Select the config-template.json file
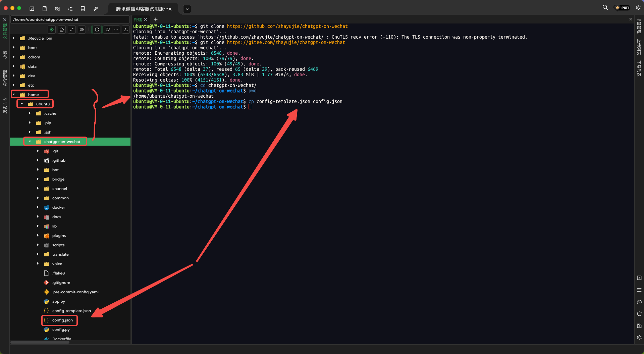 (71, 311)
